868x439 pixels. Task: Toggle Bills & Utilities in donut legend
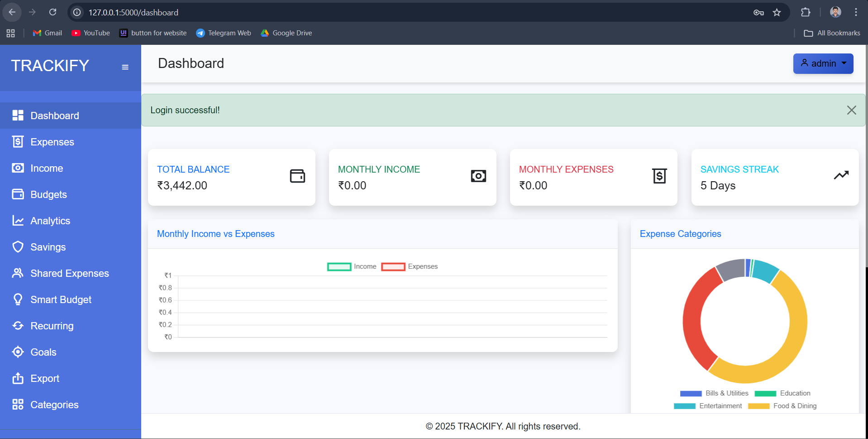pos(714,393)
